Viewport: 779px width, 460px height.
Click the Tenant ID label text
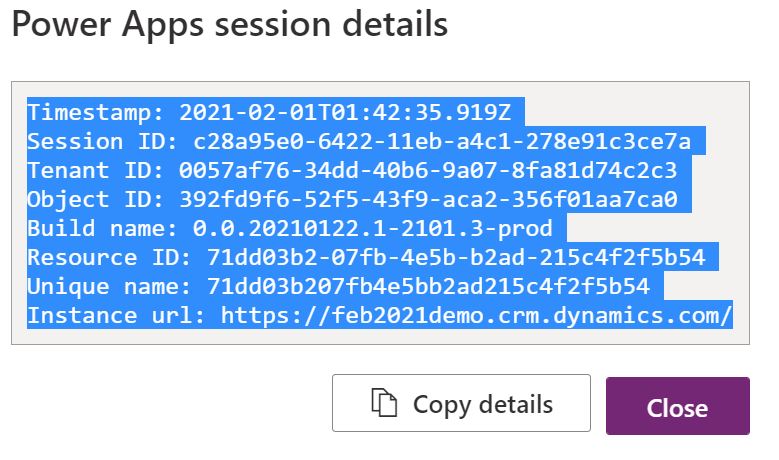tap(95, 170)
